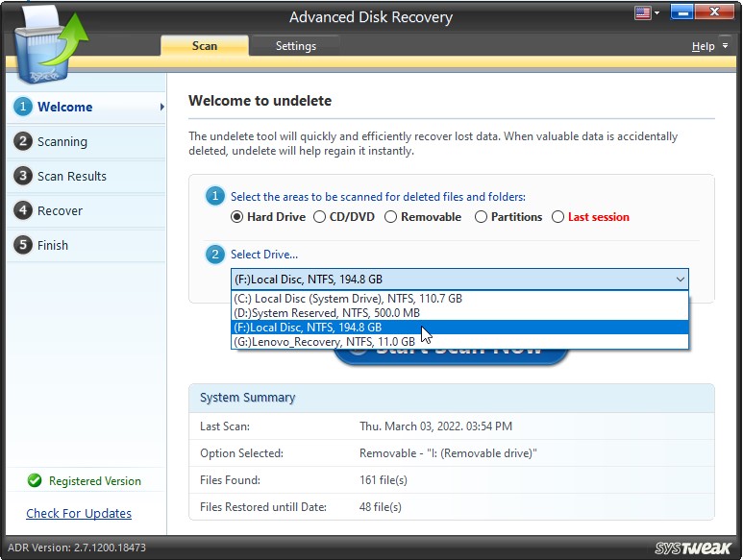The height and width of the screenshot is (560, 743).
Task: Switch to the Settings tab
Action: [295, 46]
